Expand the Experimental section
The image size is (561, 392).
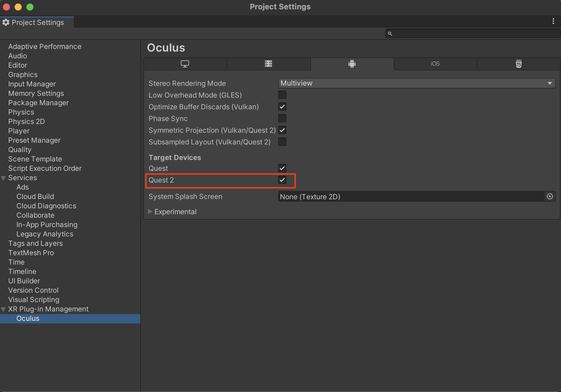point(150,212)
